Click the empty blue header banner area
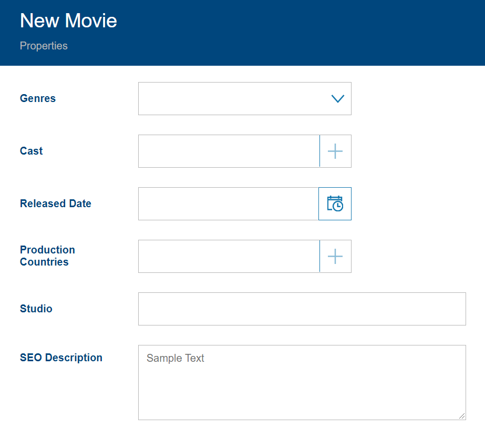The width and height of the screenshot is (485, 448). tap(315, 33)
